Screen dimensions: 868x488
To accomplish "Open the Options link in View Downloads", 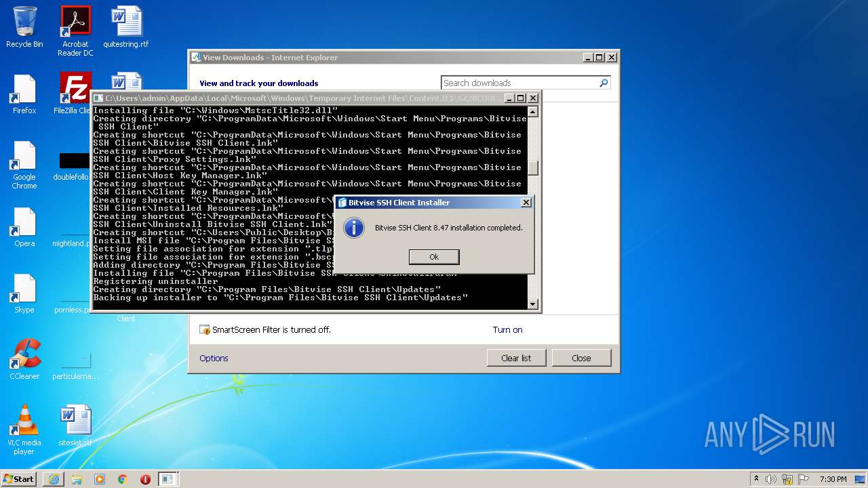I will click(214, 358).
